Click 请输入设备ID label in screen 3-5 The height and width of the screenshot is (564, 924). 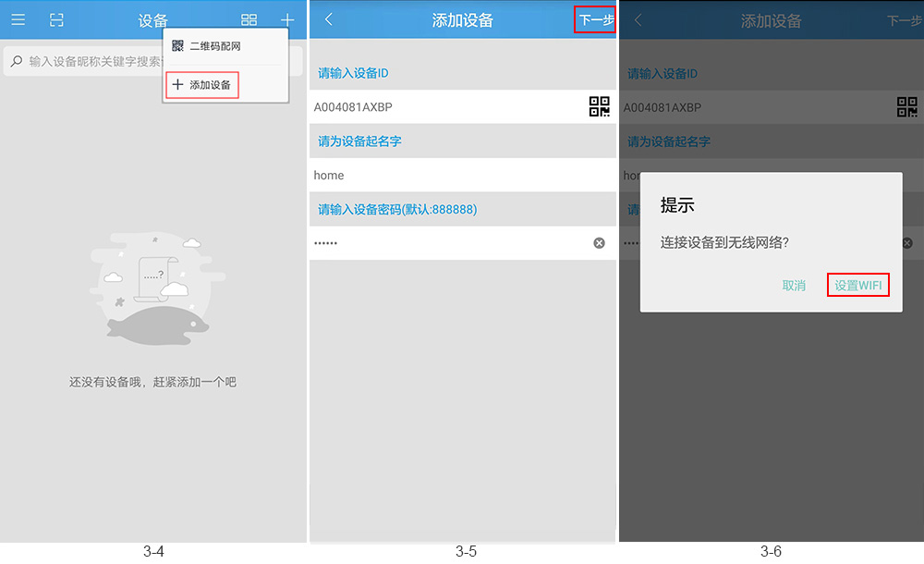click(354, 73)
